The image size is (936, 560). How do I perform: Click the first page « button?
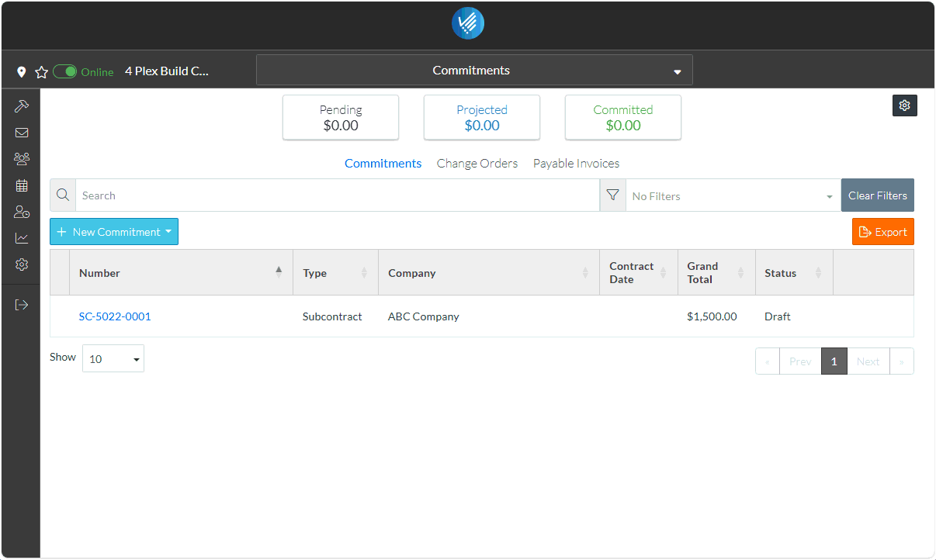pyautogui.click(x=768, y=361)
